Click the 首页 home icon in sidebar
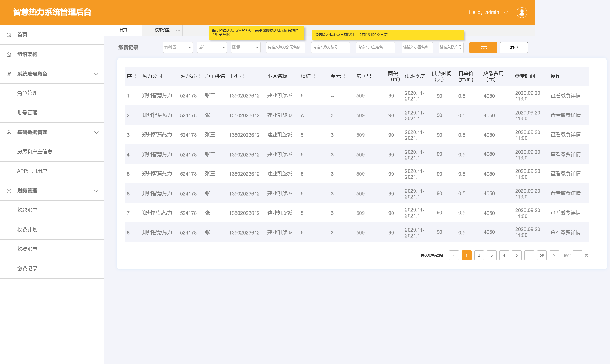This screenshot has width=610, height=364. [9, 35]
